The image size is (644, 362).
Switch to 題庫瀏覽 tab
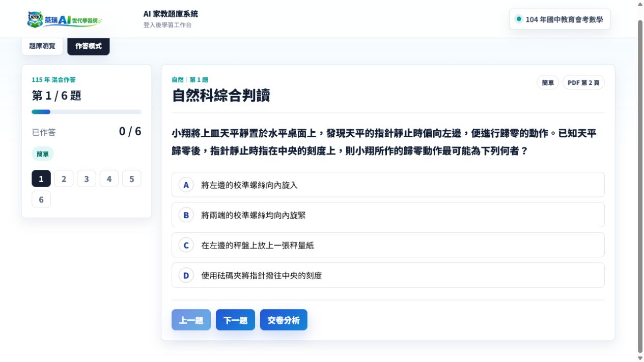[x=42, y=46]
